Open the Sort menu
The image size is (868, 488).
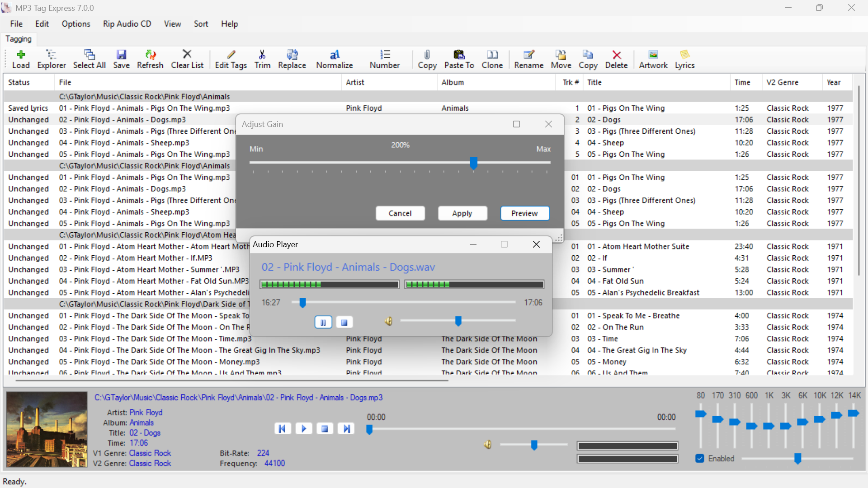[201, 24]
